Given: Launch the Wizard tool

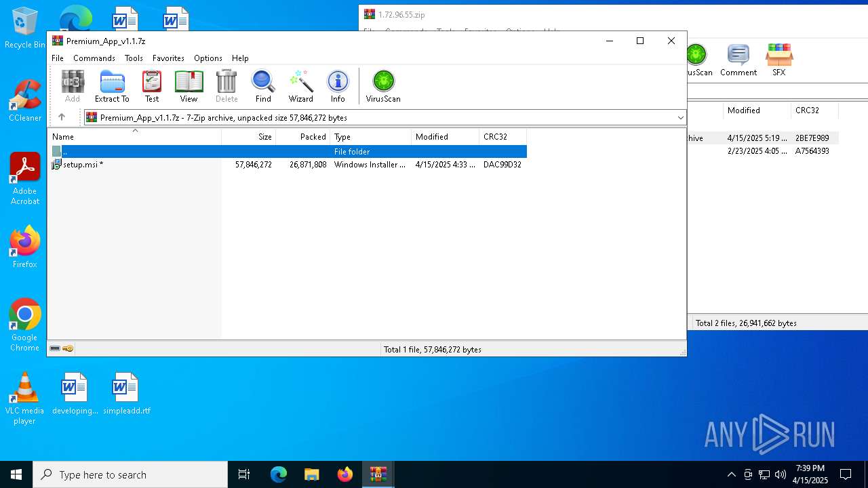Looking at the screenshot, I should (300, 86).
